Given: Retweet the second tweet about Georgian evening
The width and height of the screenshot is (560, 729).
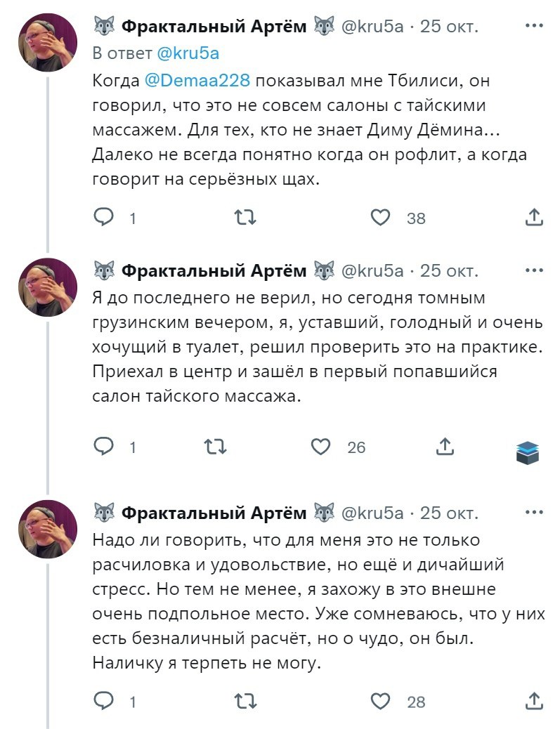Looking at the screenshot, I should coord(214,446).
